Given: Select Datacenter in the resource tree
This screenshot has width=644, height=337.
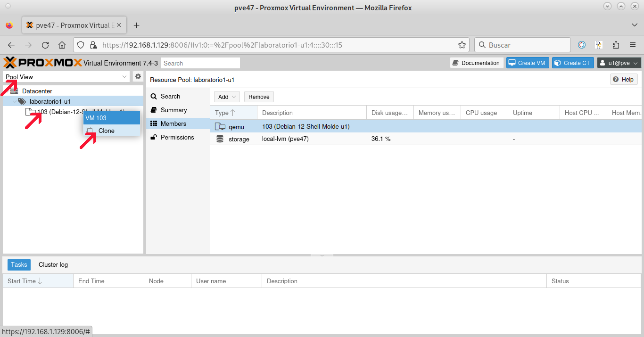Looking at the screenshot, I should (37, 91).
